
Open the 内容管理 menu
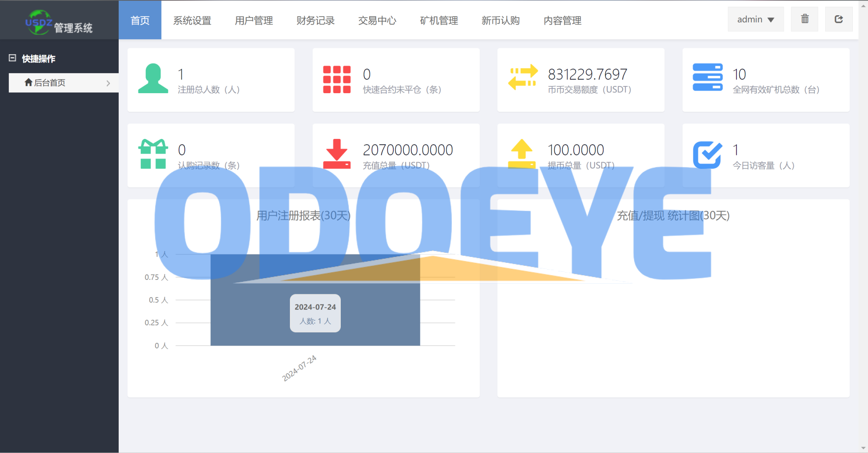point(562,20)
